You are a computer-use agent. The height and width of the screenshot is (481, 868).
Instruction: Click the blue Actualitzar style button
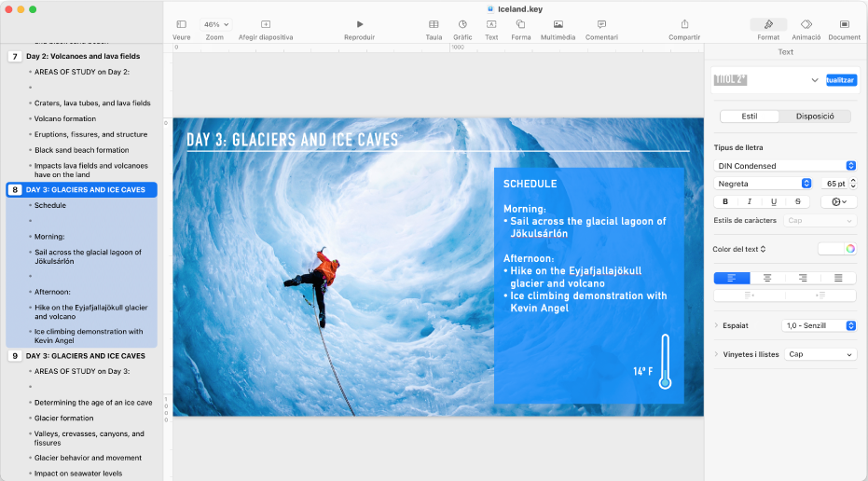click(840, 80)
